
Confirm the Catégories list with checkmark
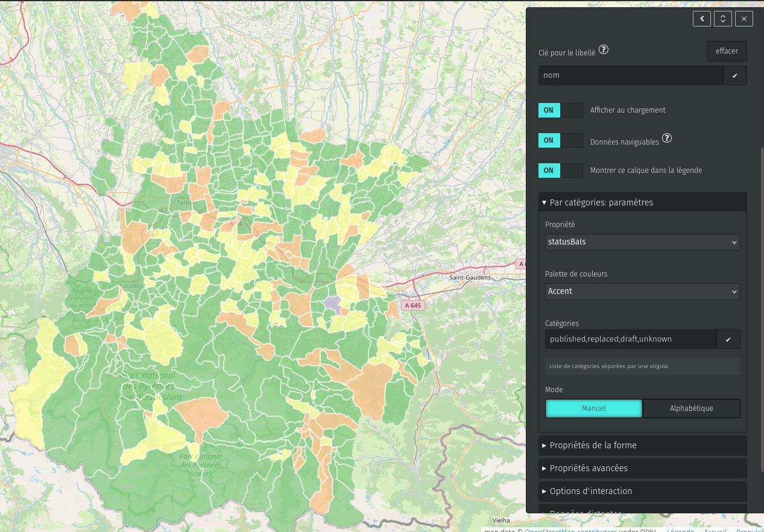coord(728,339)
